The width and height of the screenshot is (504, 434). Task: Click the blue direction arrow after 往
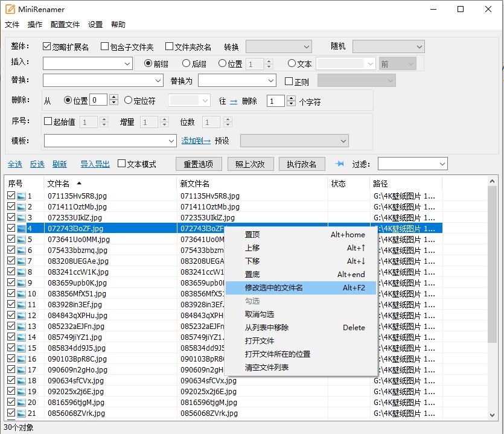pos(233,101)
